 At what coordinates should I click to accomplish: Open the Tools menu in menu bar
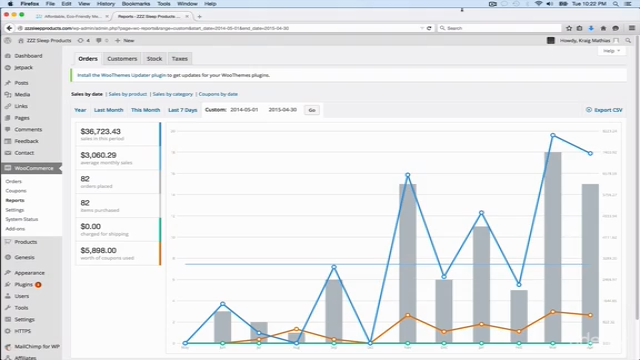[x=164, y=4]
